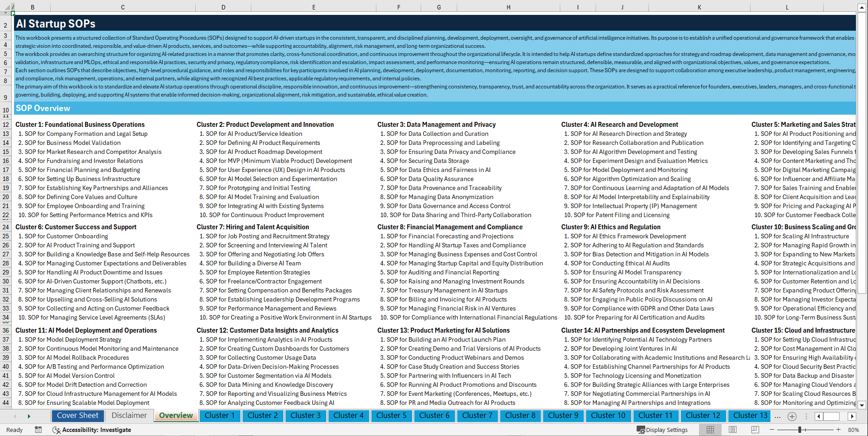Switch to Page Layout view icon
This screenshot has height=436, width=868.
tap(732, 430)
